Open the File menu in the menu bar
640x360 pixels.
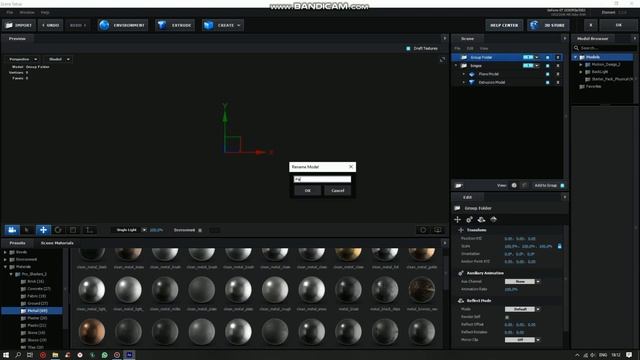tap(9, 13)
